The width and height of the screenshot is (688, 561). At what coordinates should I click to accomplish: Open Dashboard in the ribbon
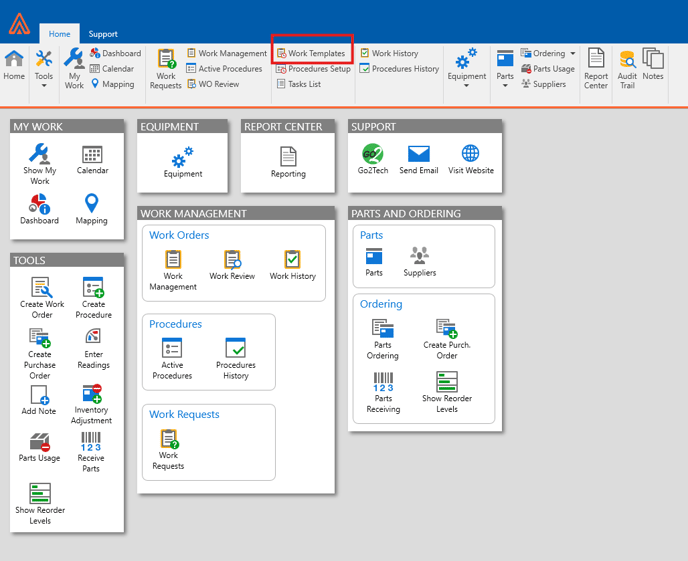coord(115,53)
